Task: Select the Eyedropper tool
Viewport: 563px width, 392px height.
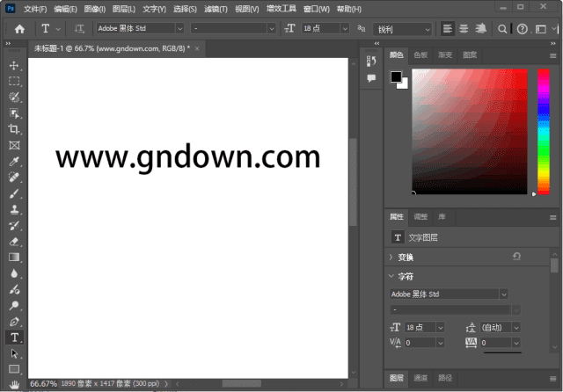Action: (14, 162)
